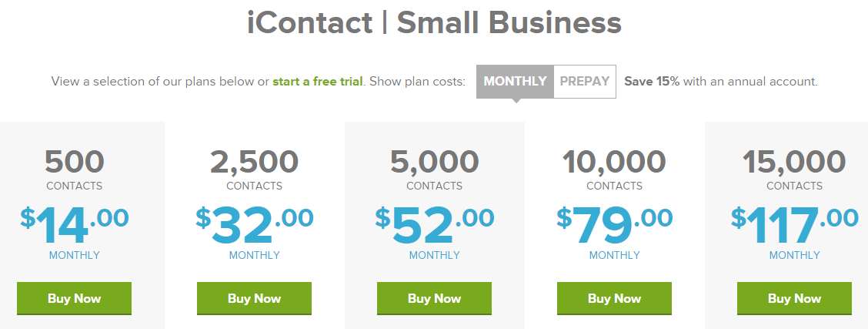
Task: Switch plan costs to MONTHLY
Action: point(515,82)
